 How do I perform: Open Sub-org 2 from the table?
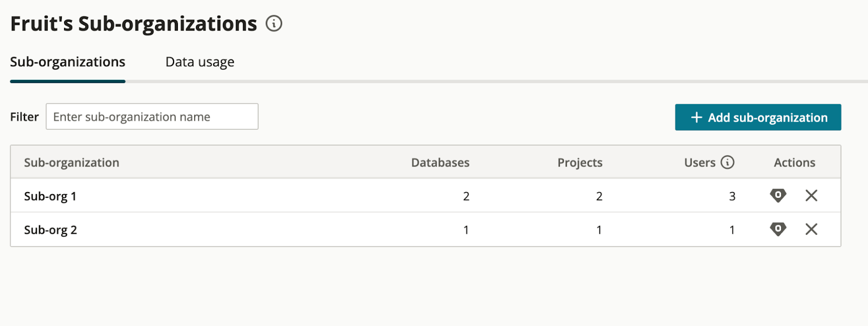(x=50, y=229)
